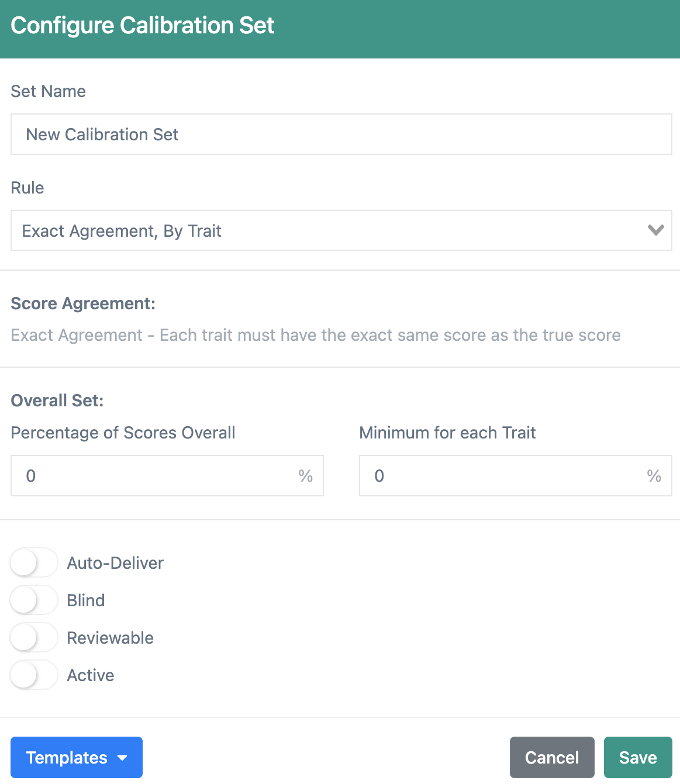Activate the Reviewable toggle

(33, 637)
